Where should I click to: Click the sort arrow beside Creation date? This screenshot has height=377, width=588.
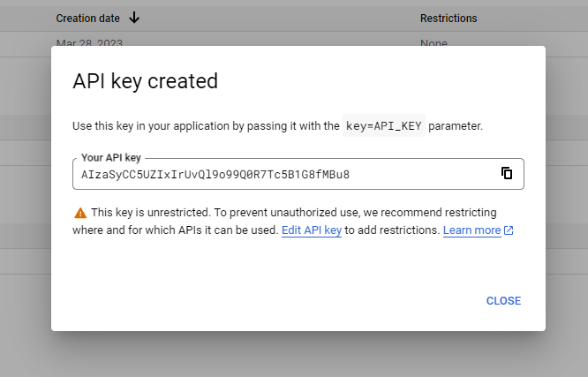point(134,18)
